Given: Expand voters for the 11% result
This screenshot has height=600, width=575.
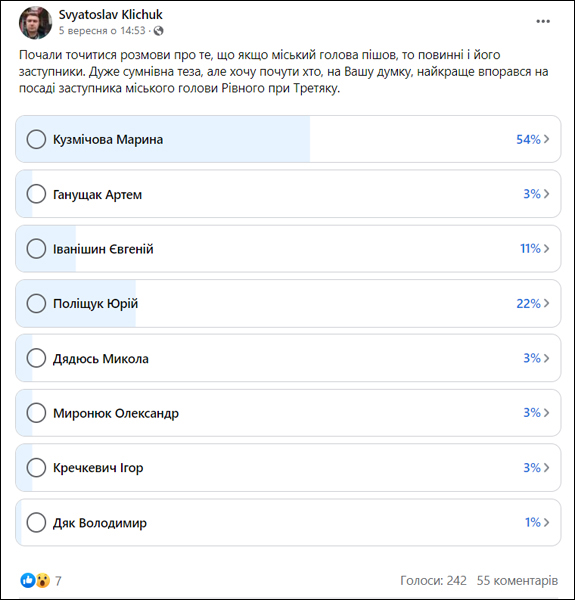Looking at the screenshot, I should pos(535,249).
